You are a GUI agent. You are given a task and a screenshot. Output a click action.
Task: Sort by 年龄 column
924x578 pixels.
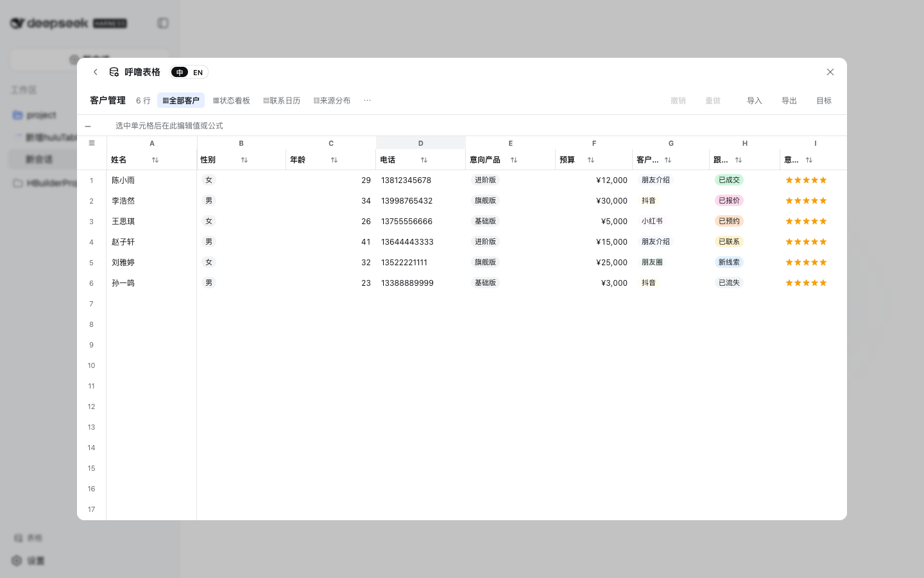coord(334,160)
